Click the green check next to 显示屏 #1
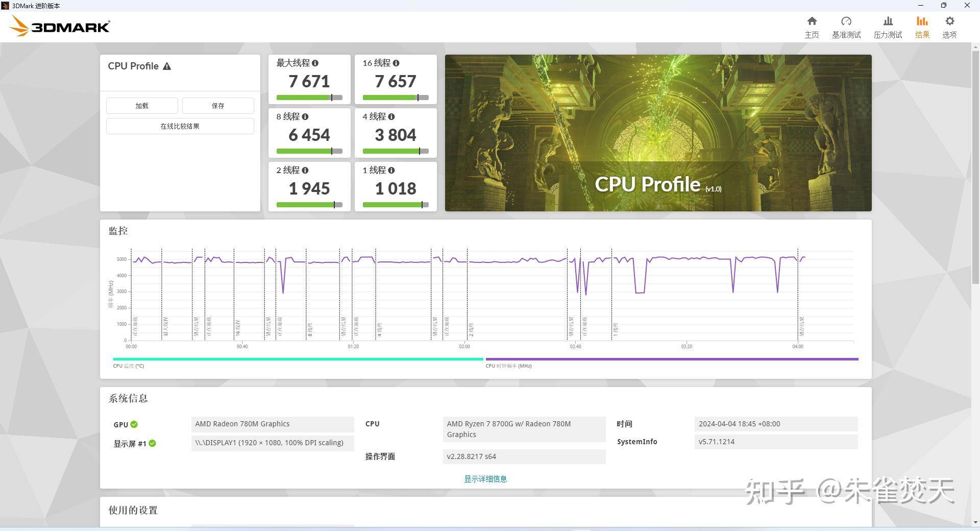The height and width of the screenshot is (531, 980). point(152,443)
